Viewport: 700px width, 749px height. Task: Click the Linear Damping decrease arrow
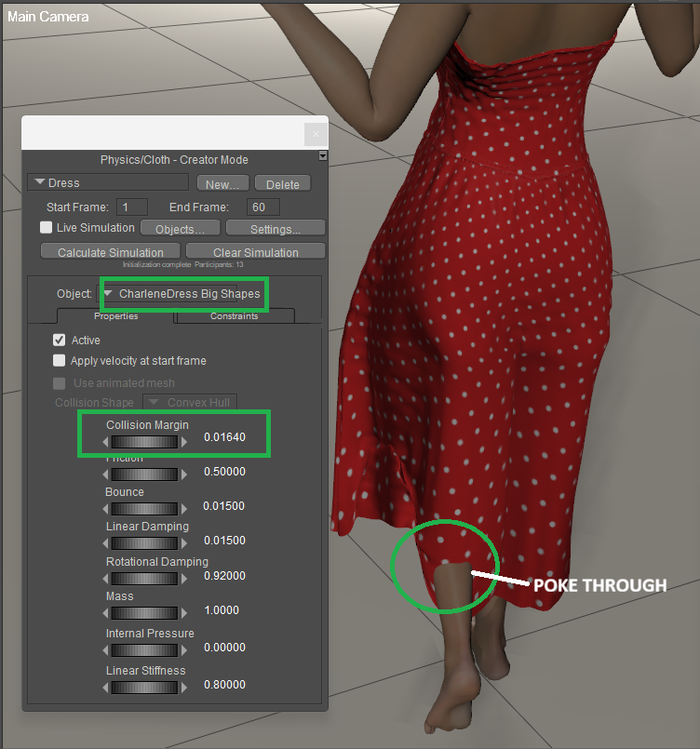[106, 543]
